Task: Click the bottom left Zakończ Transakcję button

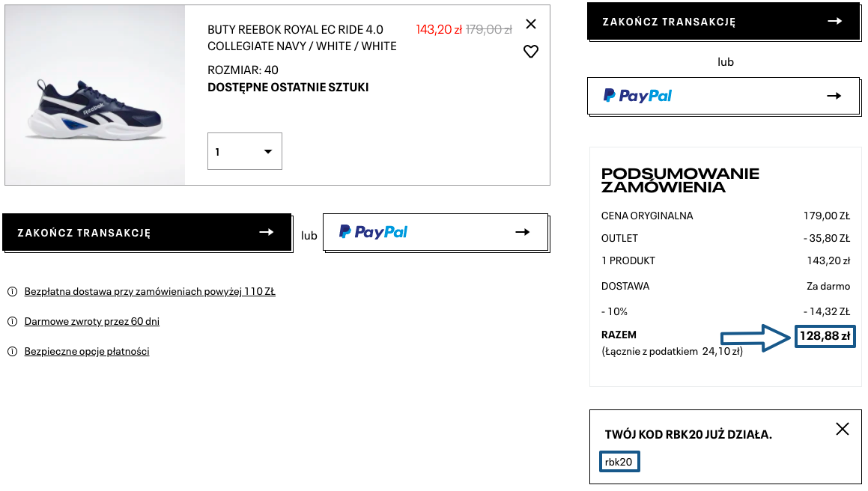Action: [146, 232]
